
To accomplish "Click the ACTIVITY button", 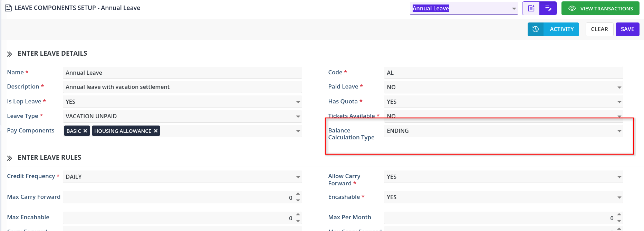I will point(553,29).
